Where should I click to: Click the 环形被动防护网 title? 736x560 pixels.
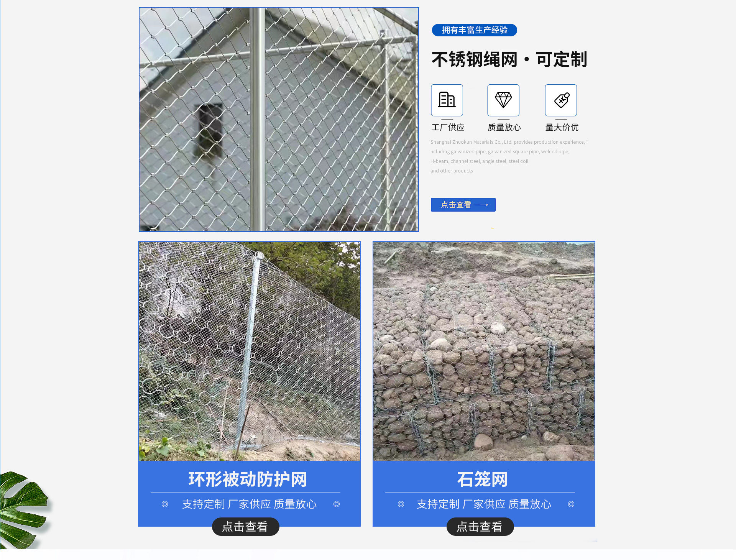pyautogui.click(x=248, y=479)
